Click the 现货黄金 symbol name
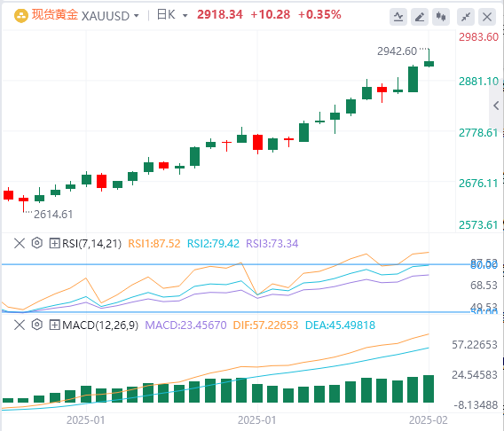504x431 pixels. [x=55, y=15]
